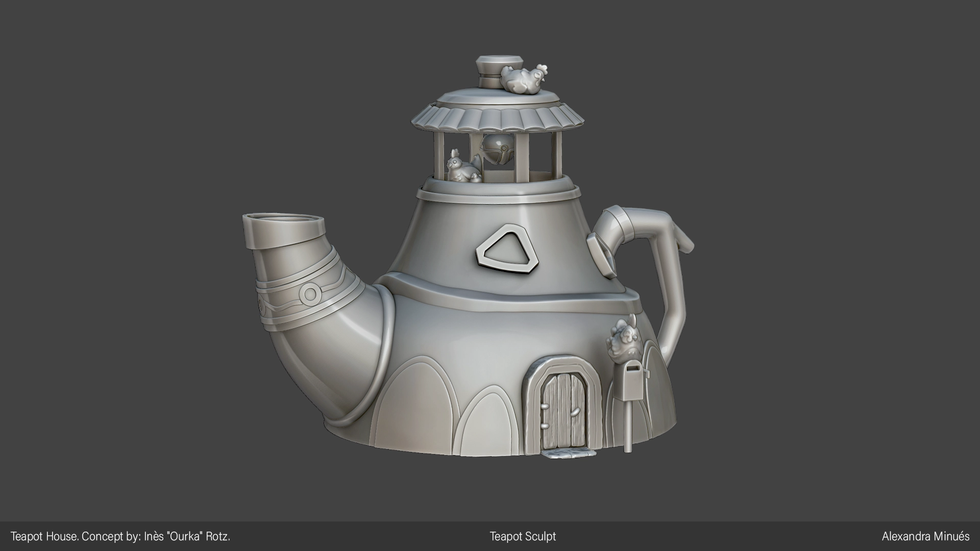Click the bird sitting in the tower
The height and width of the screenshot is (551, 980).
[458, 167]
